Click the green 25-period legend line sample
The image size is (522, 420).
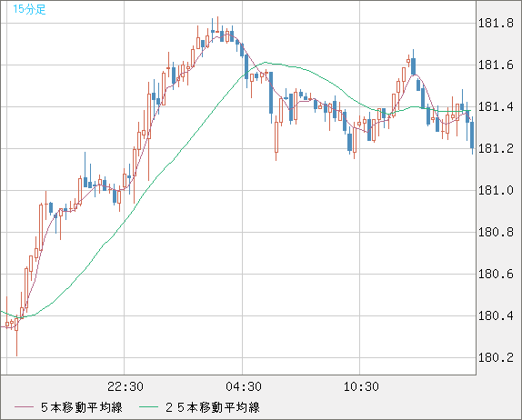[x=148, y=407]
